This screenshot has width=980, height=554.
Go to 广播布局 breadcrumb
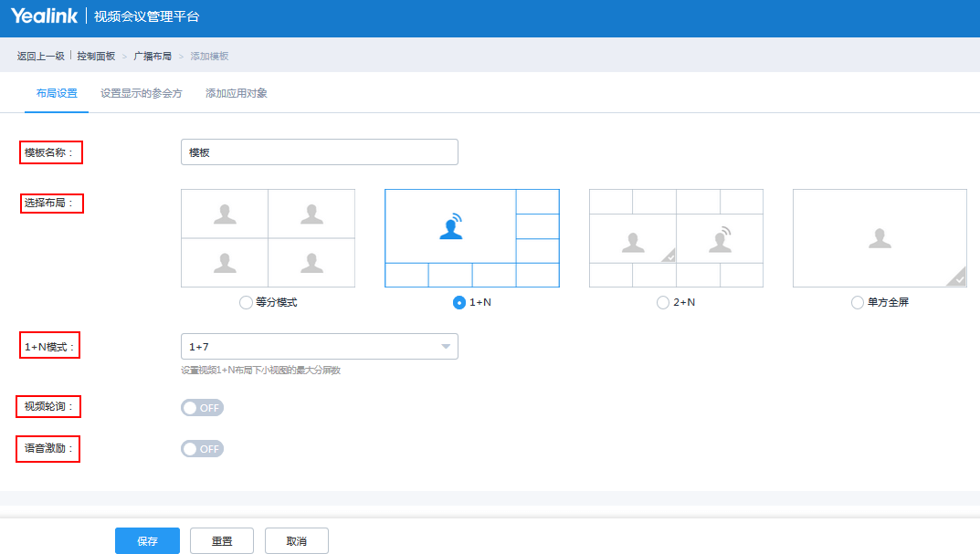pos(153,56)
